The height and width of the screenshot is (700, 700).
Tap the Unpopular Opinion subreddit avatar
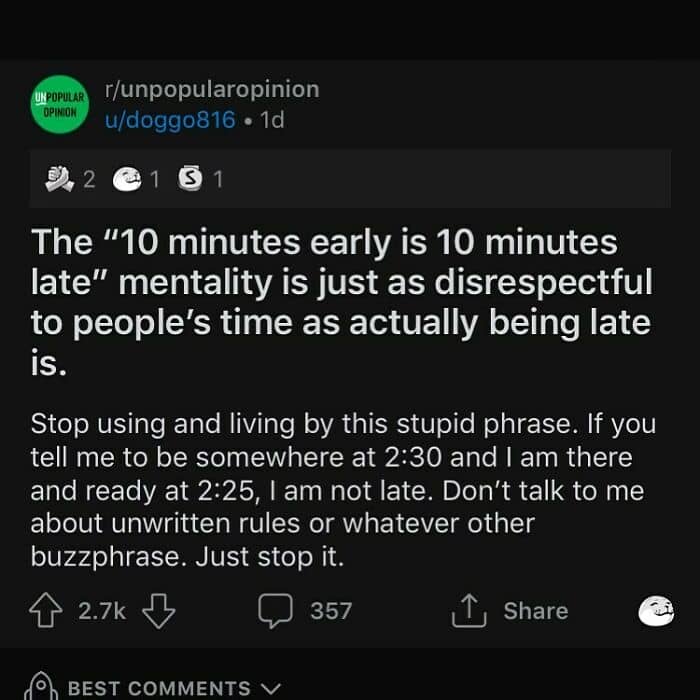59,105
